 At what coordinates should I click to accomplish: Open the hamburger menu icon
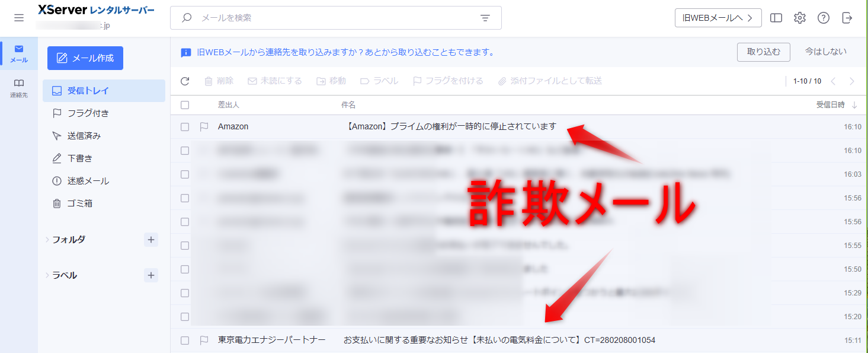[19, 18]
